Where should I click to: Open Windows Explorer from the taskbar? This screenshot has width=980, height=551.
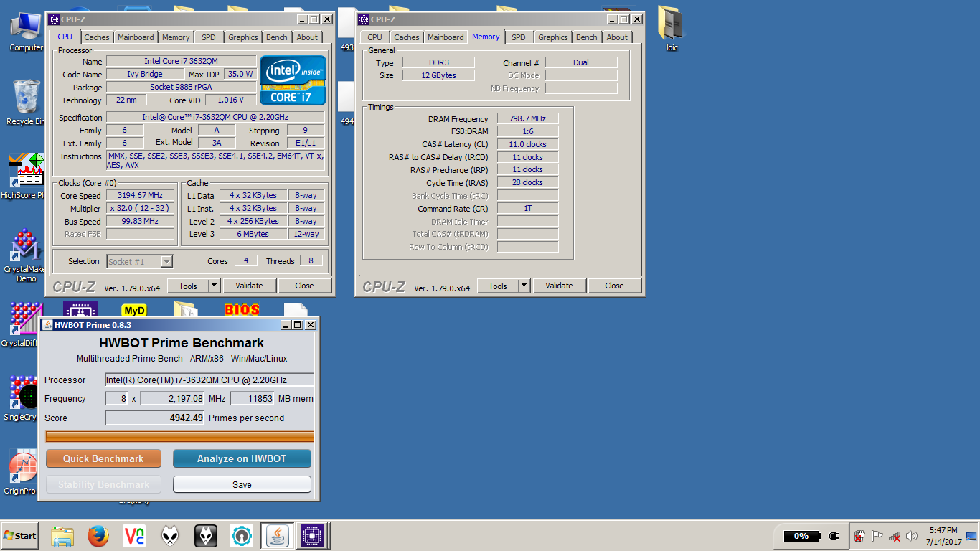[62, 536]
